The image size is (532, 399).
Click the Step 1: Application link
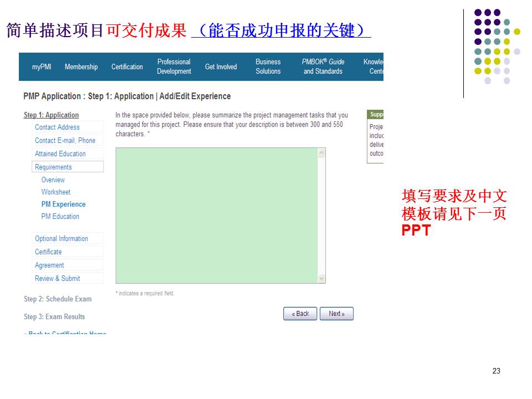pos(51,115)
